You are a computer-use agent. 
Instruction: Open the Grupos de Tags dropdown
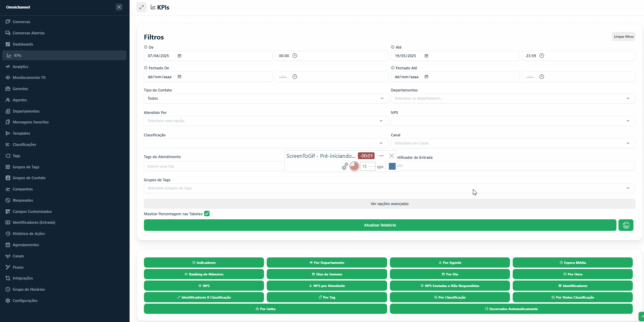click(390, 188)
